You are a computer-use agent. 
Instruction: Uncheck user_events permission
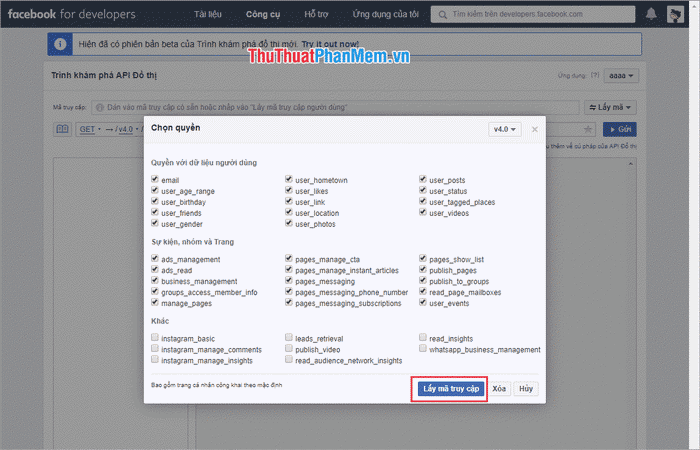point(423,302)
